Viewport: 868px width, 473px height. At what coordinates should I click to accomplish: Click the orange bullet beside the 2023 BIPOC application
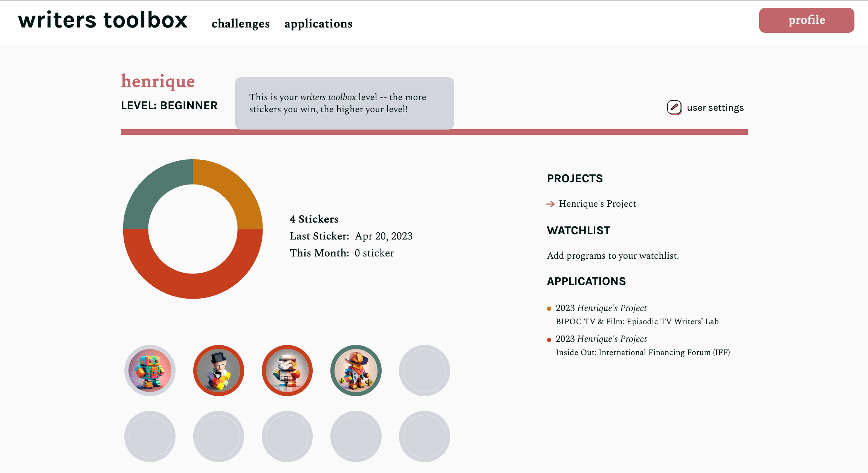(549, 308)
